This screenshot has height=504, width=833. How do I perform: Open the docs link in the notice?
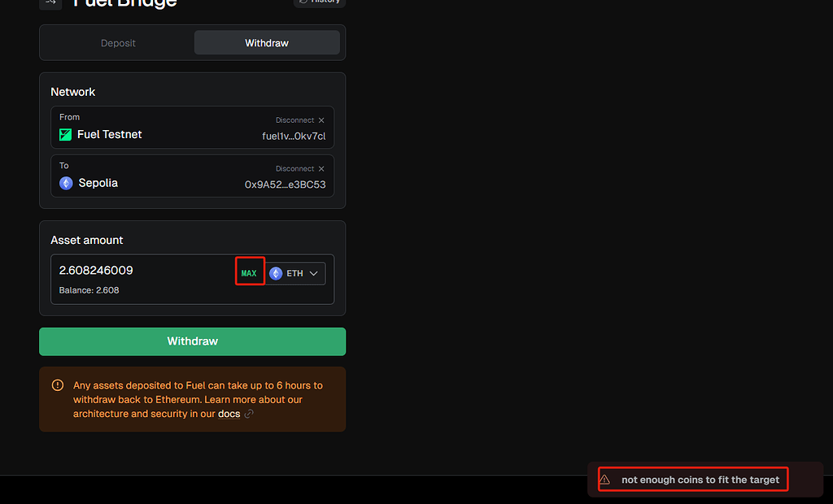click(x=229, y=415)
